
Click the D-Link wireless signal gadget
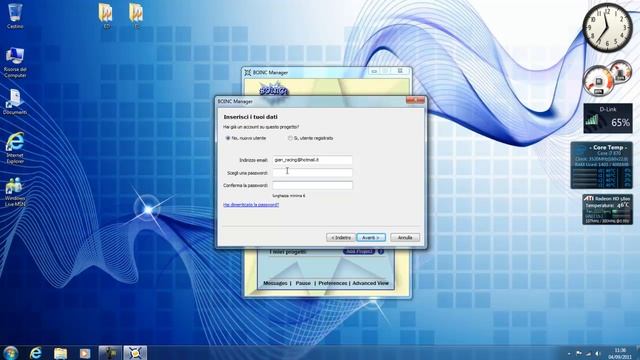(x=608, y=118)
